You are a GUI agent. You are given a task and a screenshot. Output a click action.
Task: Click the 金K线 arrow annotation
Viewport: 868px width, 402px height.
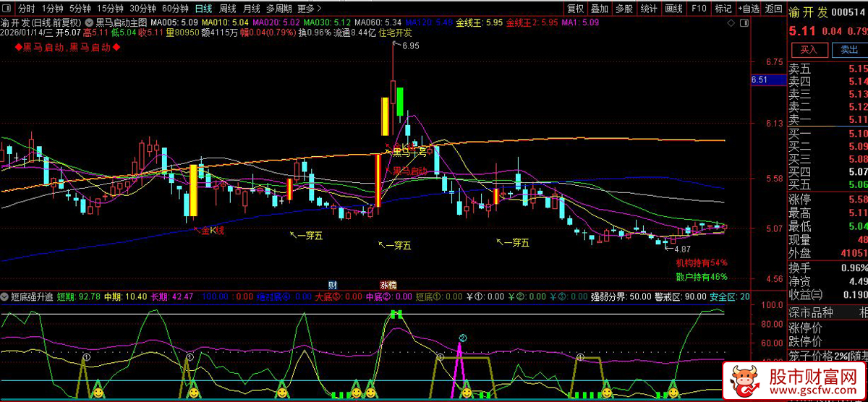(x=209, y=230)
